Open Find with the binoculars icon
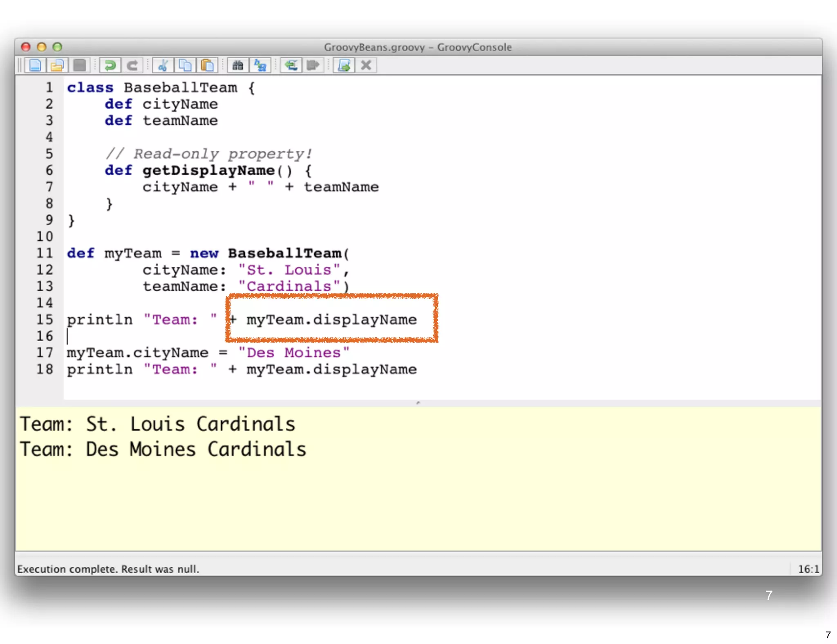Image resolution: width=837 pixels, height=644 pixels. (x=238, y=65)
